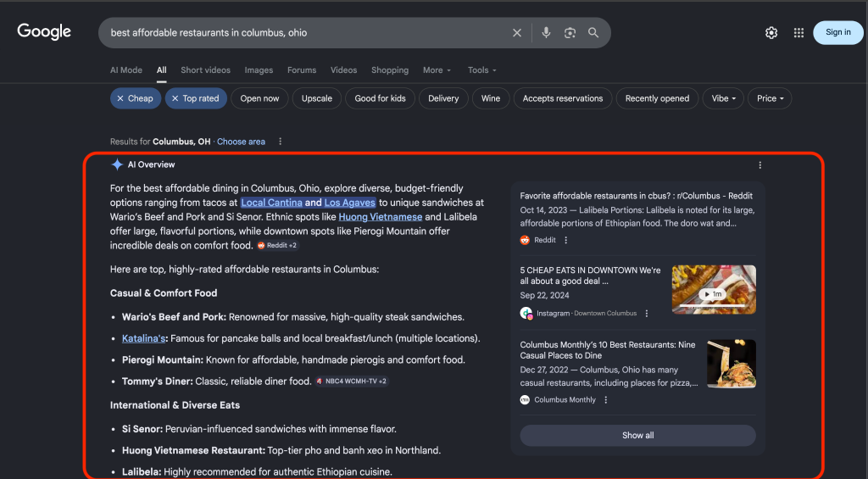Open more options for Reddit source

click(x=565, y=240)
